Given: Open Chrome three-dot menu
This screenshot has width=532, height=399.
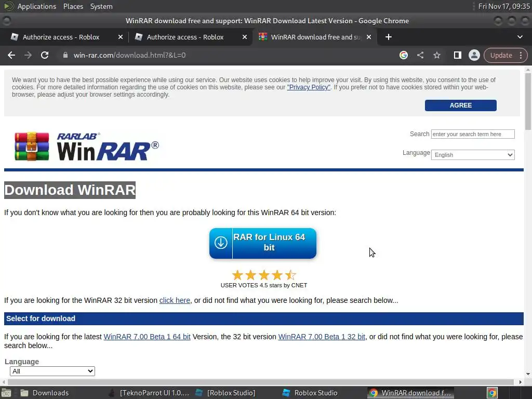Looking at the screenshot, I should (521, 55).
